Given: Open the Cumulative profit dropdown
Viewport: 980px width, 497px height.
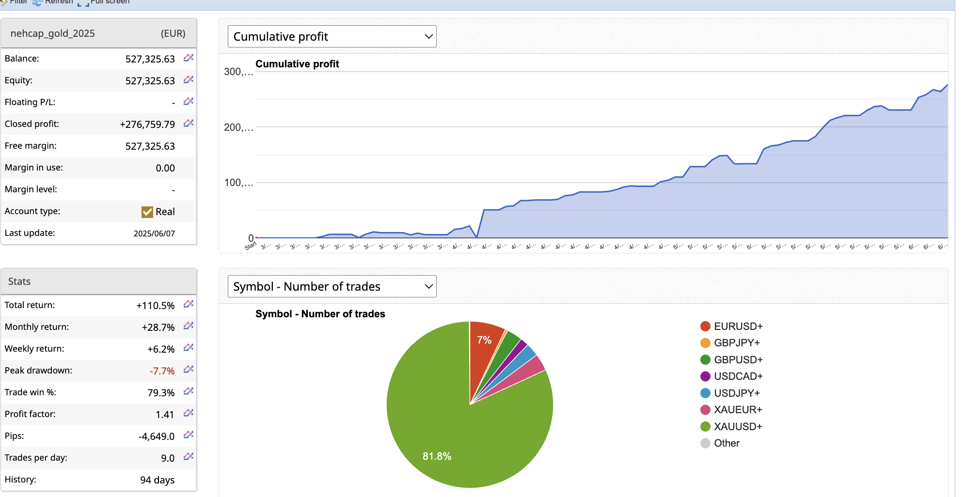Looking at the screenshot, I should [x=332, y=36].
